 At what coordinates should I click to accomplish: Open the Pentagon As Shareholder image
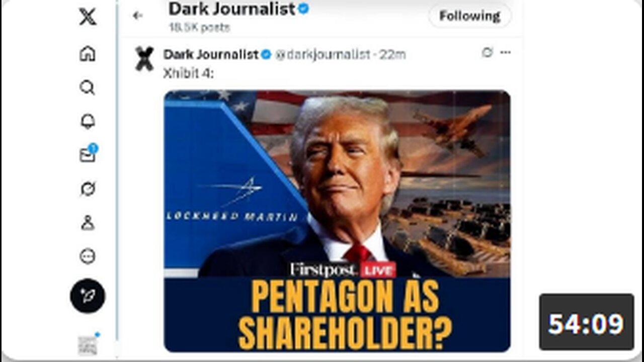pyautogui.click(x=337, y=221)
